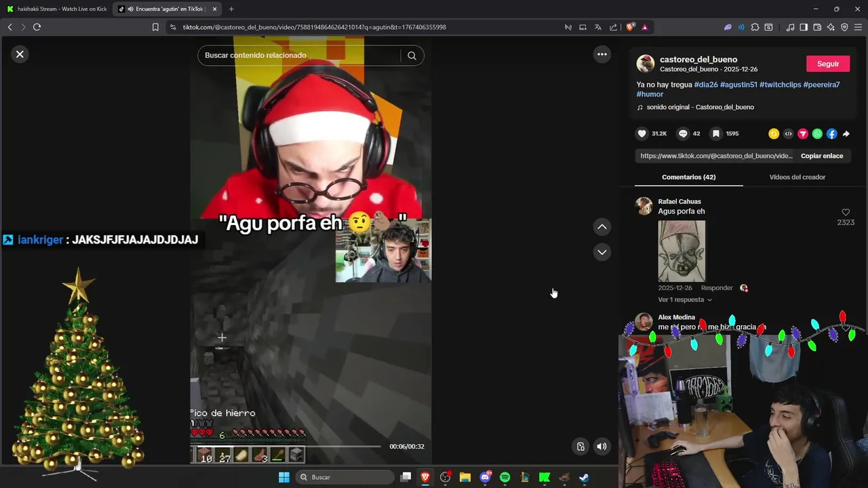This screenshot has width=868, height=488.
Task: Save video with bookmark icon
Action: click(x=715, y=134)
